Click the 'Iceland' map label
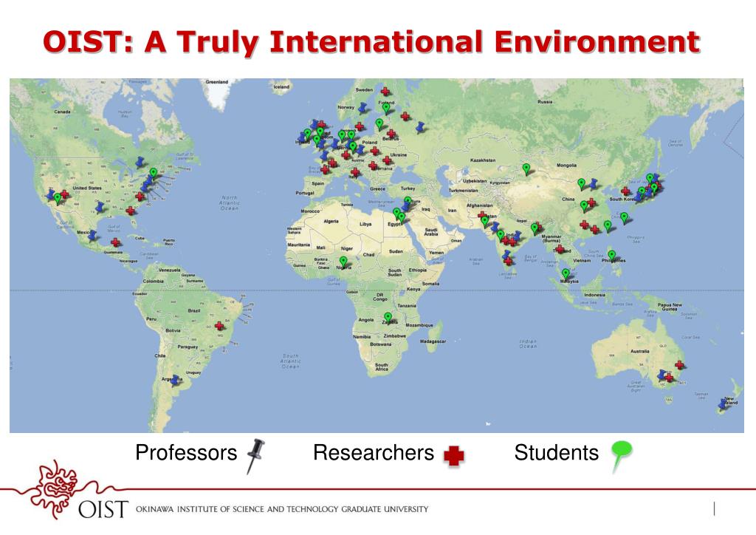The image size is (756, 535). tap(281, 87)
